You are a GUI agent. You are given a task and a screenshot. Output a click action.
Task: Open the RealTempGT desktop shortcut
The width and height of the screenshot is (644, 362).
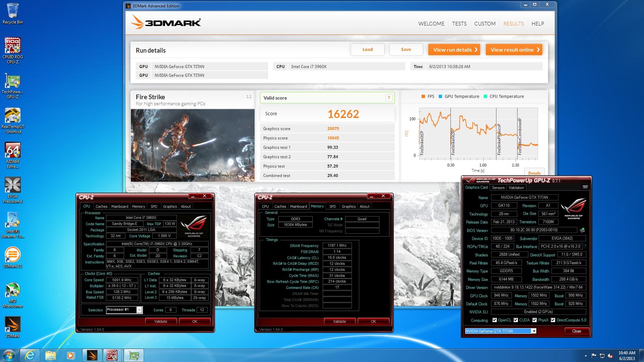13,121
